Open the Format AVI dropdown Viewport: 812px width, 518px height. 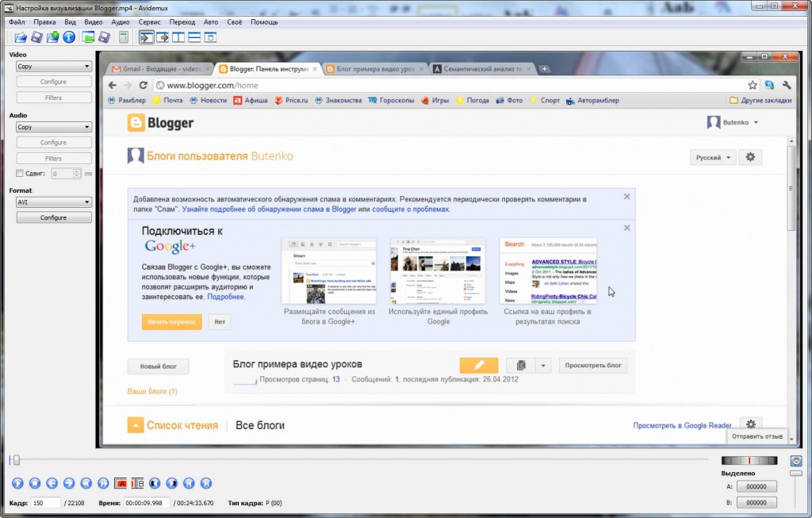point(54,202)
